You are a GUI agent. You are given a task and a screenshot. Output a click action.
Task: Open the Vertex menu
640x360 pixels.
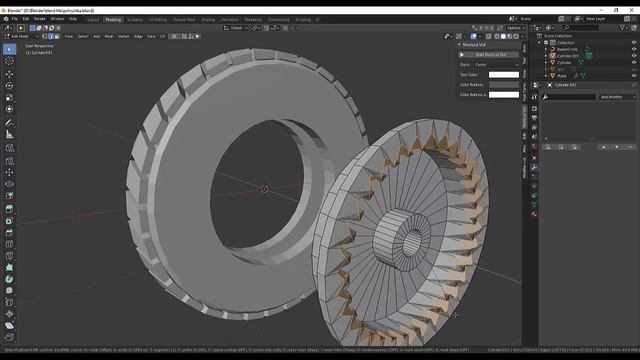click(124, 36)
